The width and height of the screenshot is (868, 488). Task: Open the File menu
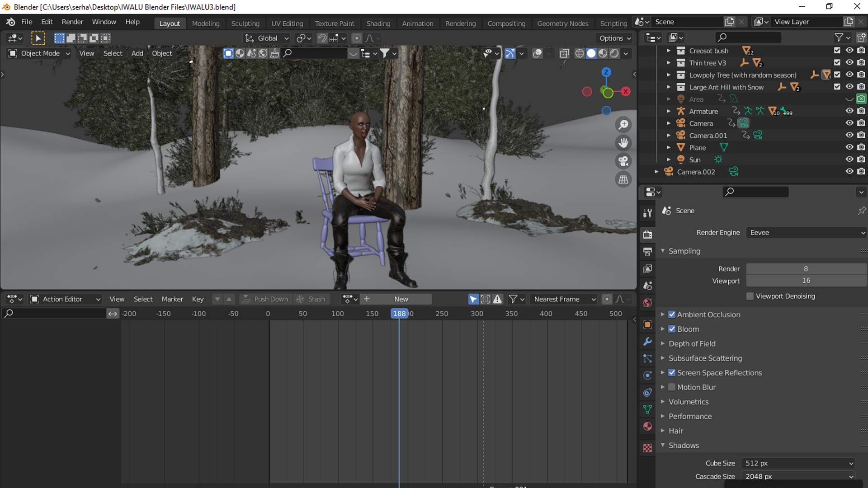(27, 22)
